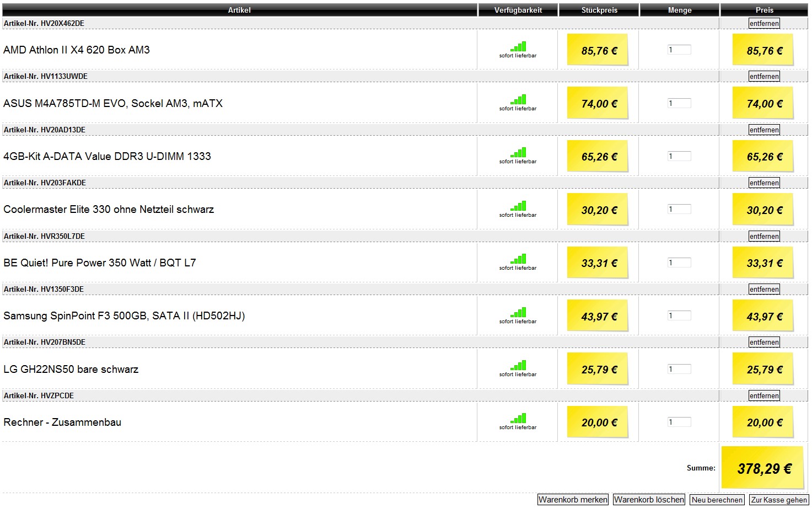
Task: Click unit price note 74,00 € in Stückpreis column
Action: [x=598, y=103]
